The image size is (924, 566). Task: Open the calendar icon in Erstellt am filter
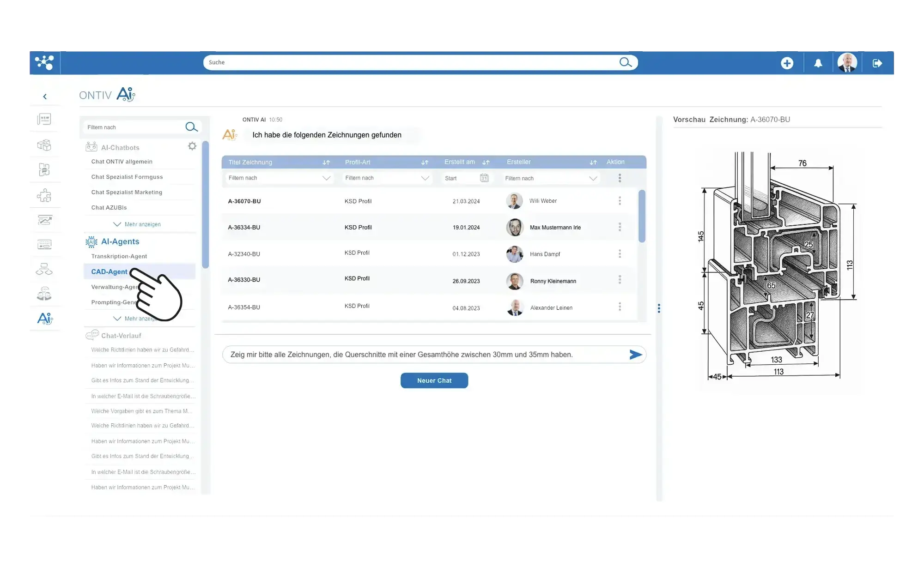pyautogui.click(x=484, y=178)
